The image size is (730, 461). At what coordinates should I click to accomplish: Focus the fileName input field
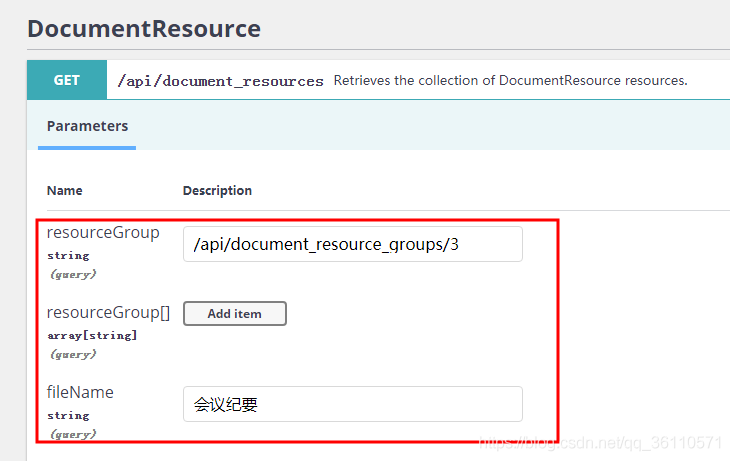coord(353,404)
